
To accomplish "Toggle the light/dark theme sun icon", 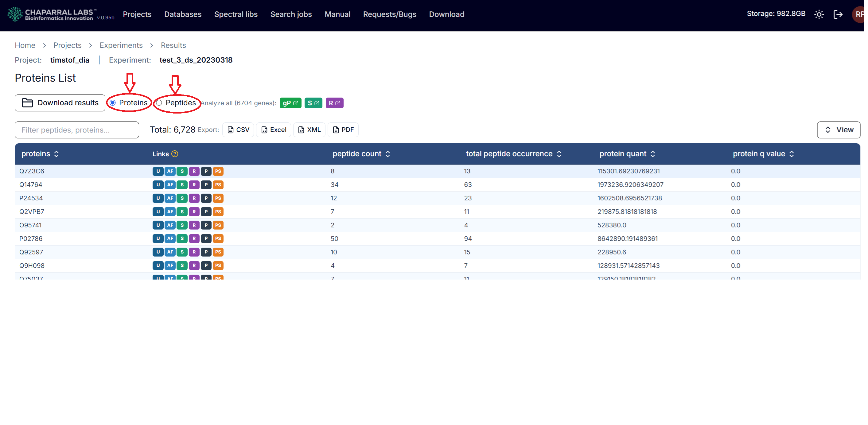I will click(x=819, y=14).
